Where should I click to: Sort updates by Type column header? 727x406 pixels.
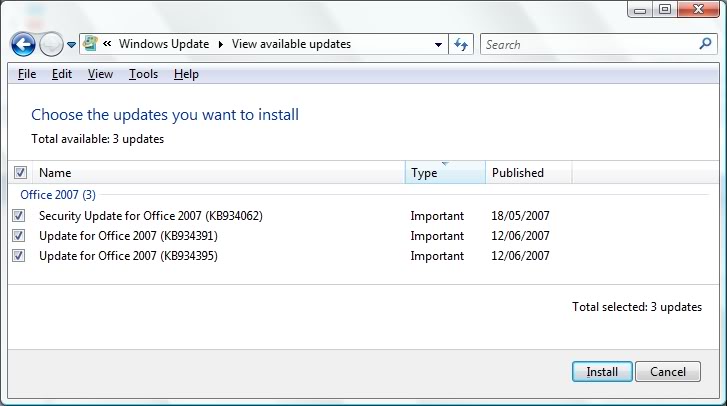pyautogui.click(x=444, y=173)
